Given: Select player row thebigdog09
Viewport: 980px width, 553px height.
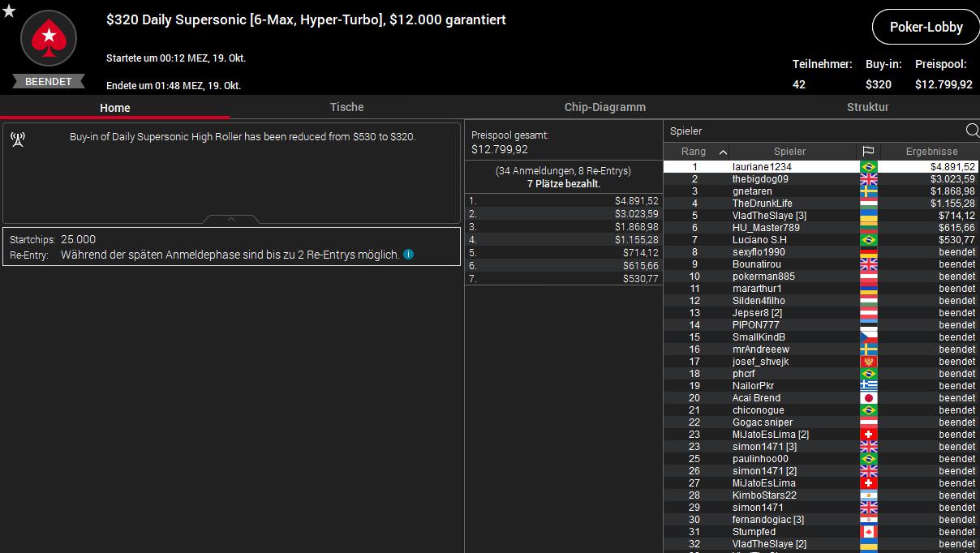Looking at the screenshot, I should [821, 178].
